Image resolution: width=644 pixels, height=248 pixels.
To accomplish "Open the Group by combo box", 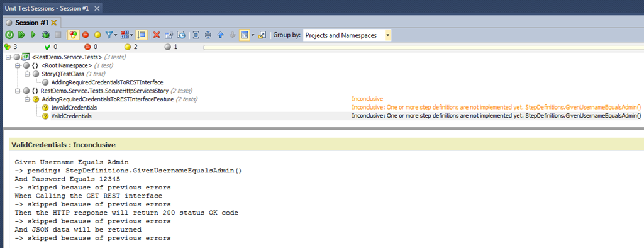I will [x=347, y=35].
